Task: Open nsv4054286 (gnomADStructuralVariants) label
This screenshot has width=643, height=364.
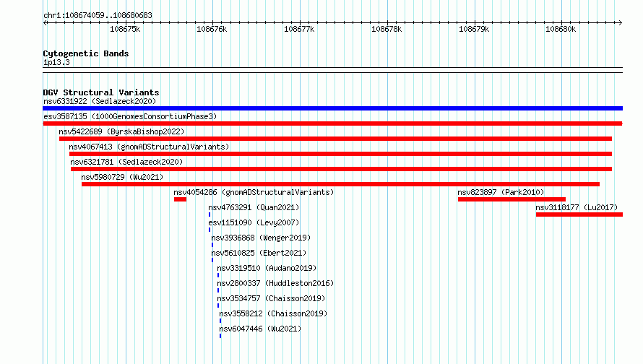Action: click(254, 192)
